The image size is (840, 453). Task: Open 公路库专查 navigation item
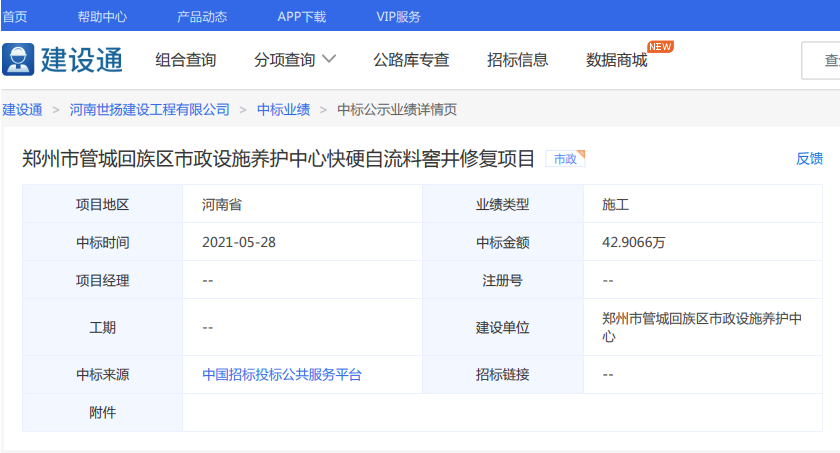tap(411, 60)
